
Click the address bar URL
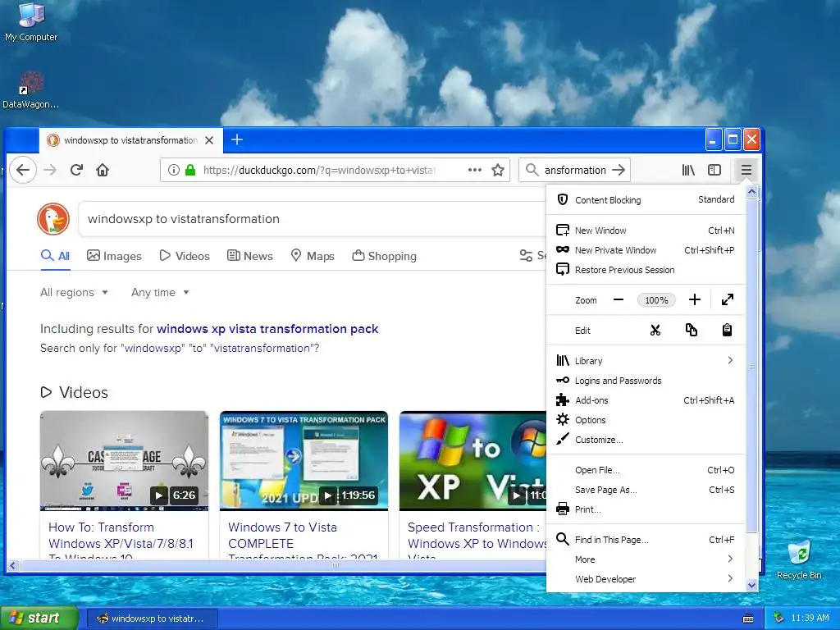(x=319, y=171)
